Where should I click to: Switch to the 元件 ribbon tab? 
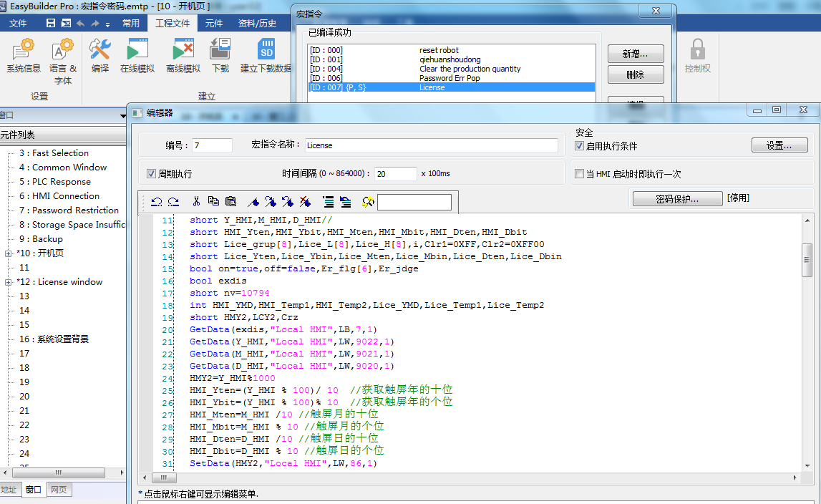[x=214, y=23]
